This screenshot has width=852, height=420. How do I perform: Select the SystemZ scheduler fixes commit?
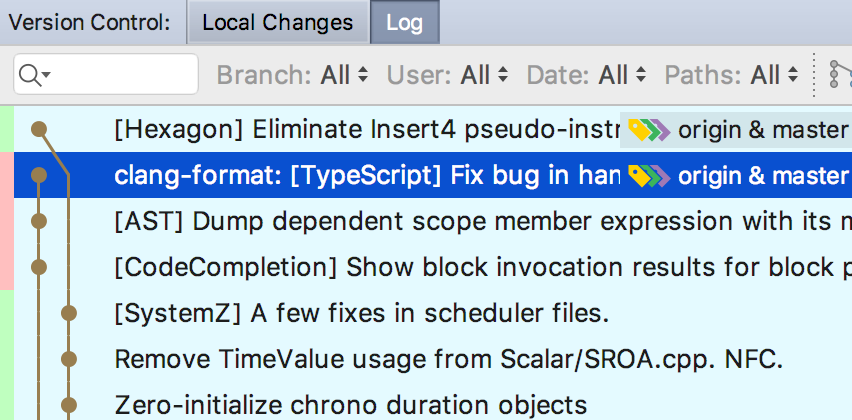pos(360,313)
